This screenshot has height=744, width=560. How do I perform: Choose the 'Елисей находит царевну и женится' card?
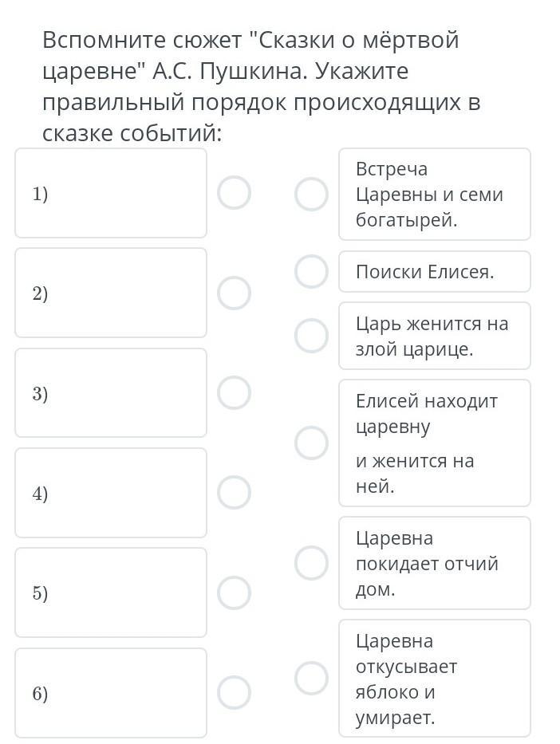[434, 443]
